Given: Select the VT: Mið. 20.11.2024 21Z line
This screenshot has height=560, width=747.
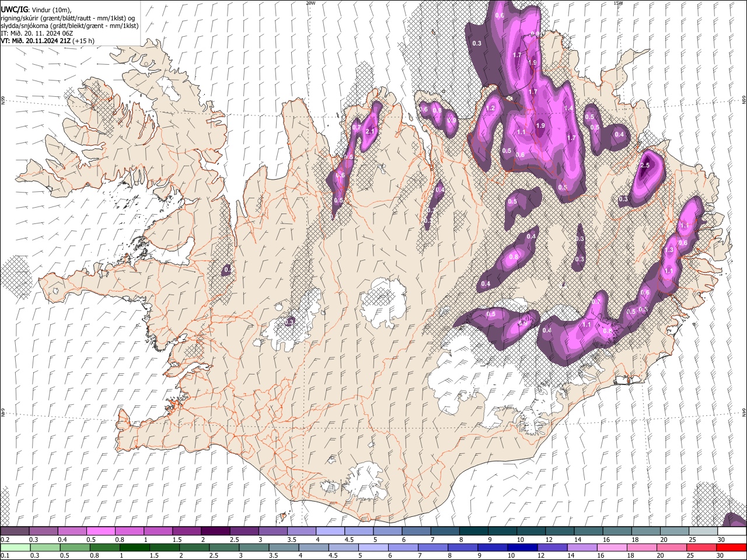Looking at the screenshot, I should (36, 41).
